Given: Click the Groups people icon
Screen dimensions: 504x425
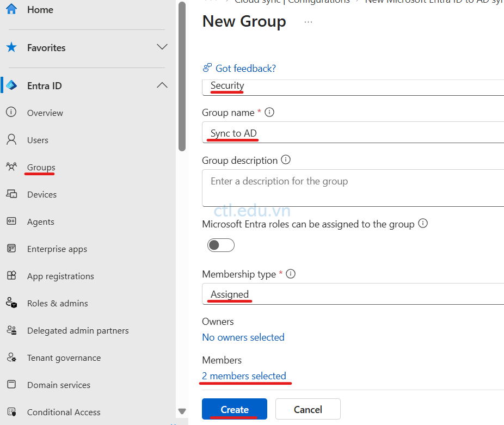Looking at the screenshot, I should click(11, 167).
